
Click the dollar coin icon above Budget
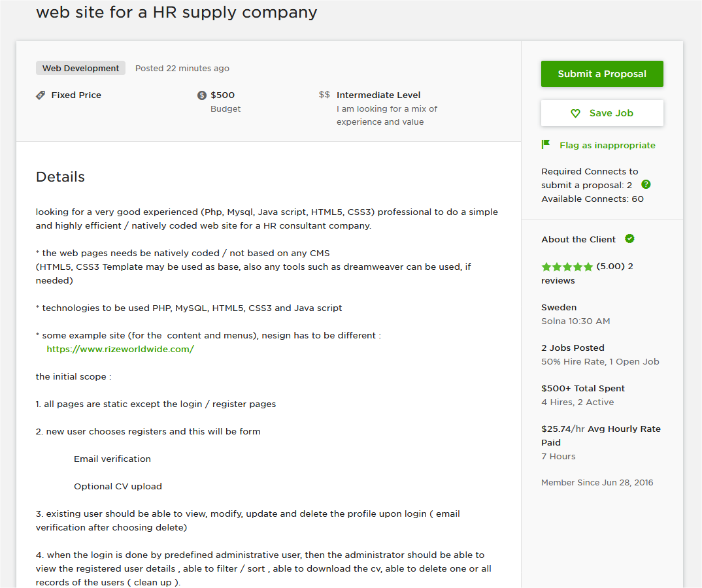coord(201,95)
